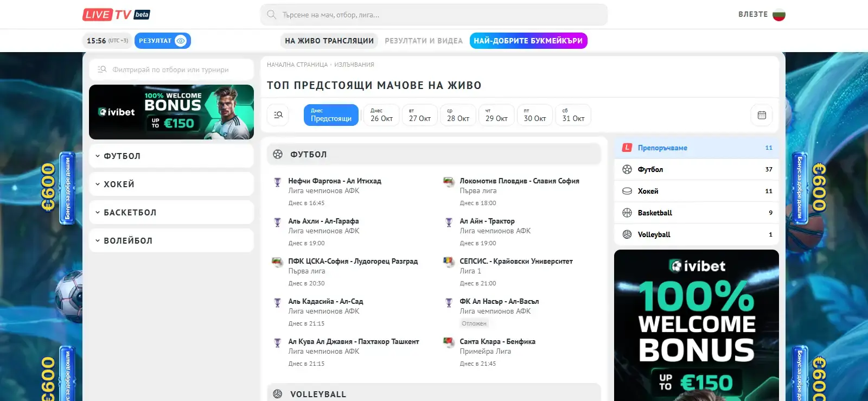The image size is (868, 401).
Task: Select the Днес Предстоящи date tab
Action: point(331,115)
